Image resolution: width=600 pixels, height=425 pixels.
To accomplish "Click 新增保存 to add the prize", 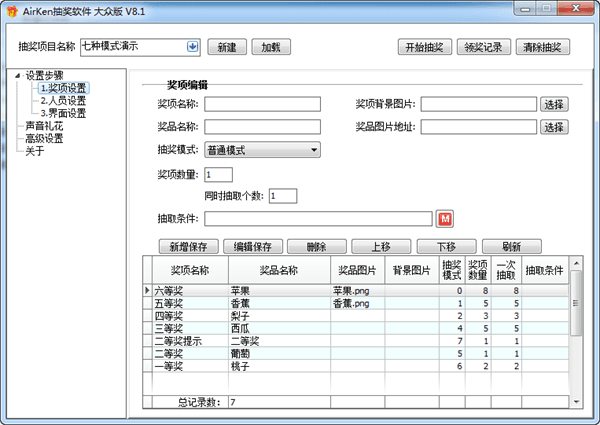I will point(186,246).
